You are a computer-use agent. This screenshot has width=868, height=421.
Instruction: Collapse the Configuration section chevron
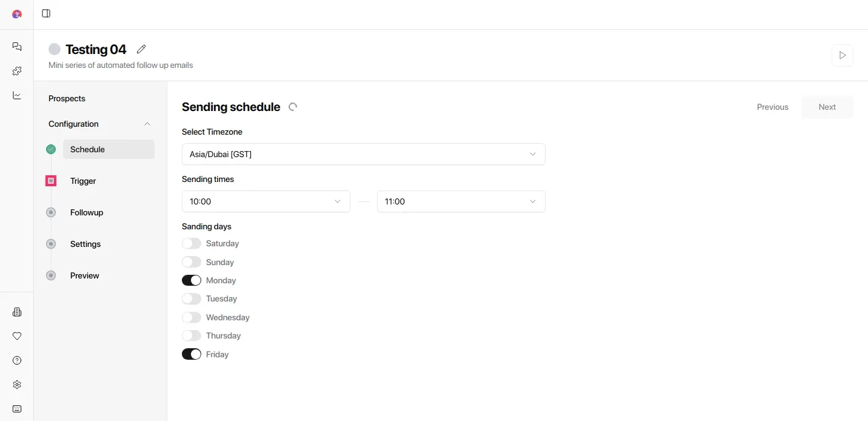click(x=147, y=124)
